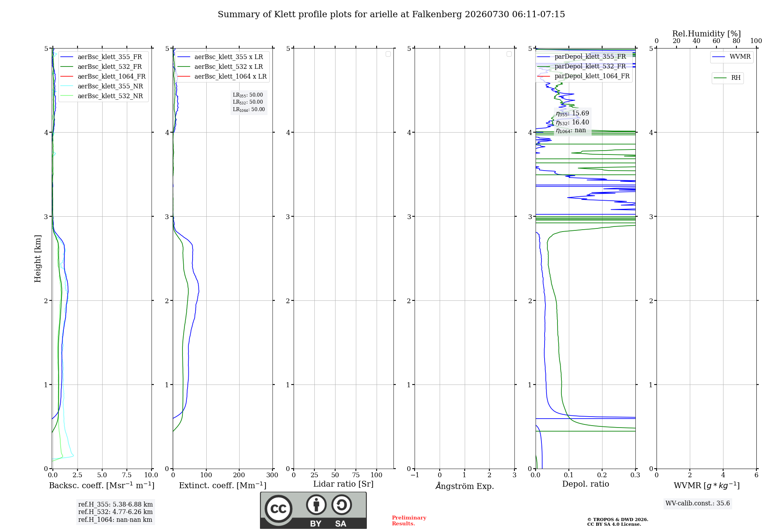Select legend entry aerBsc_klett_1064 x LR
The width and height of the screenshot is (783, 532).
(x=222, y=77)
